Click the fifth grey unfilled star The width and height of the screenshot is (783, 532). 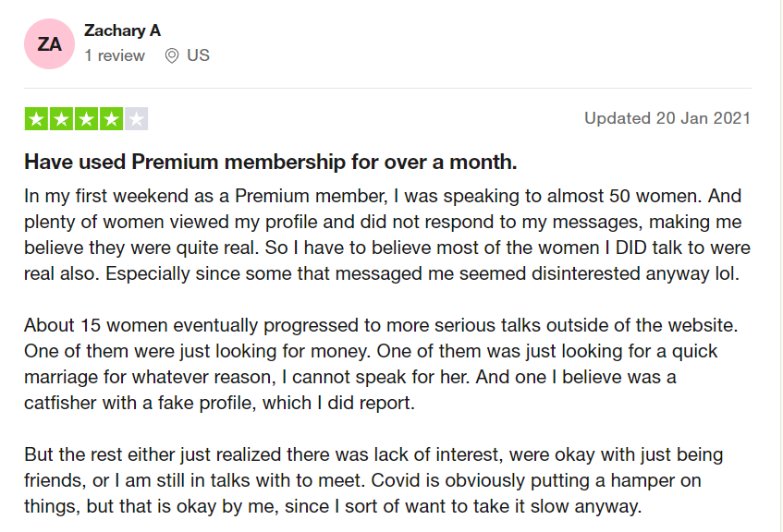tap(136, 118)
